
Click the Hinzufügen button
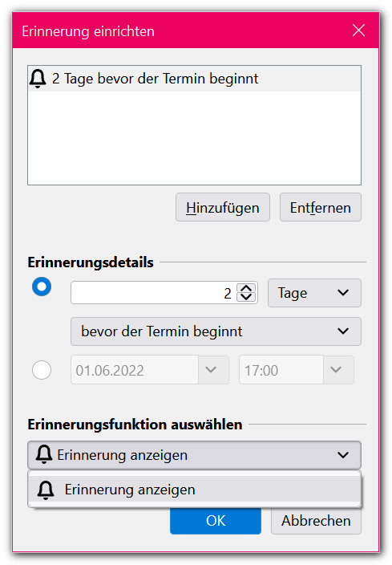coord(223,207)
